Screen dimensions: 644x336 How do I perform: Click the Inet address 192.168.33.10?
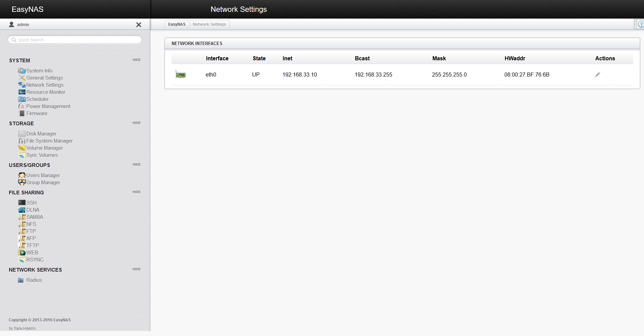[x=300, y=75]
